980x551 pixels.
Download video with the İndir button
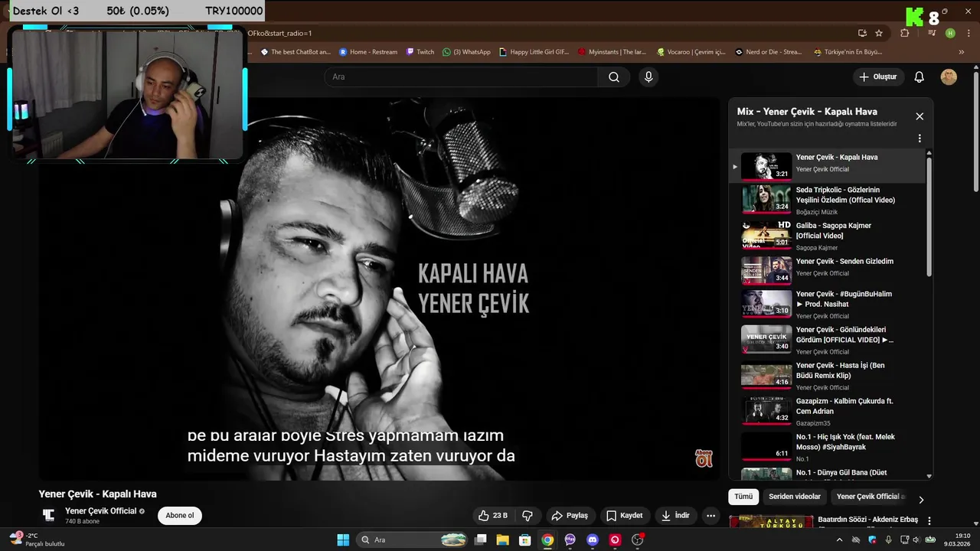(675, 516)
